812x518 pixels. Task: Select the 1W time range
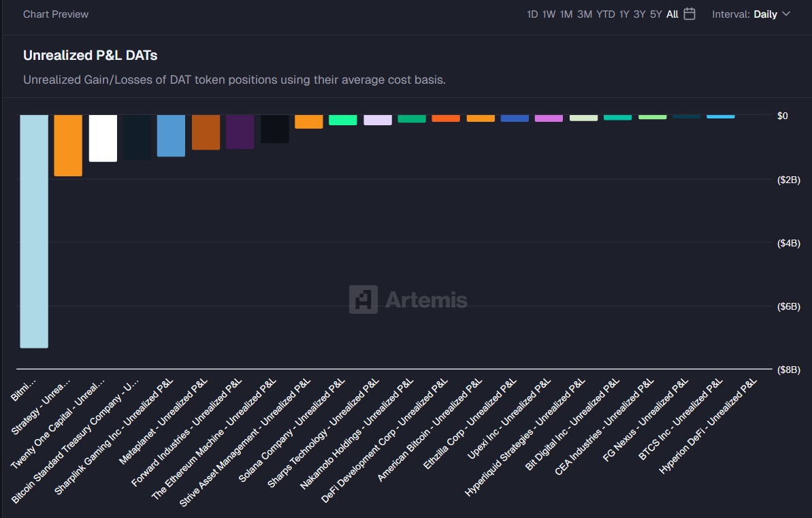(x=549, y=14)
